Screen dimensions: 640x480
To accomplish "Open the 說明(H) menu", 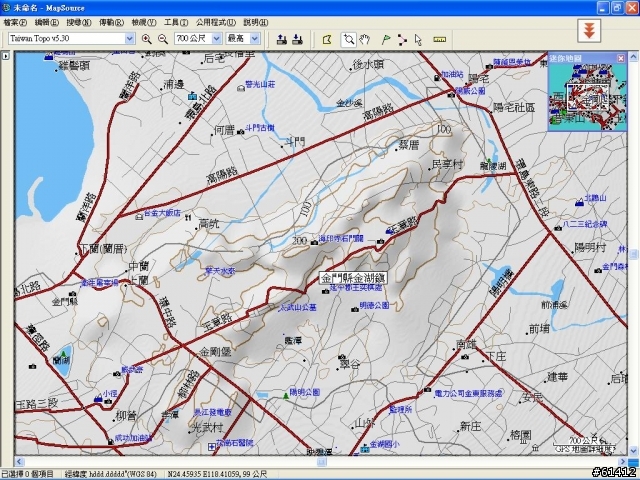I will pos(256,22).
